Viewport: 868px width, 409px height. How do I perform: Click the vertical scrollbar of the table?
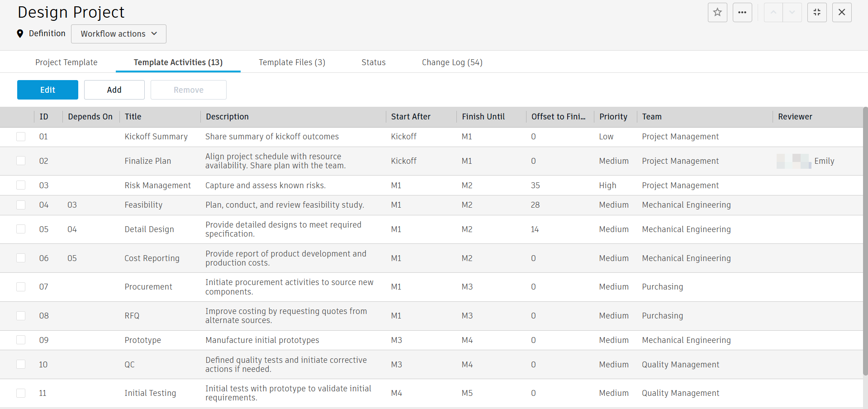(865, 240)
